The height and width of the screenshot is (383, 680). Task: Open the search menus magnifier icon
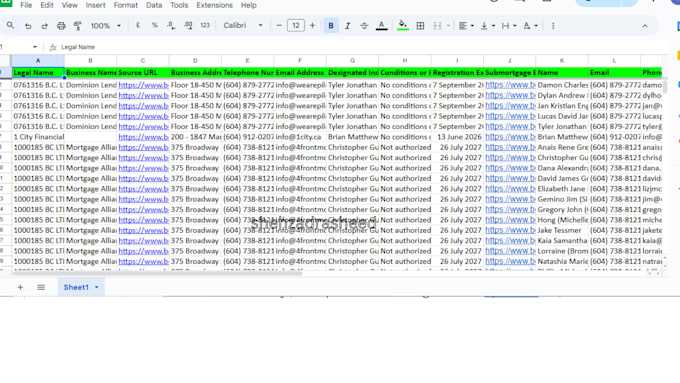pos(10,26)
